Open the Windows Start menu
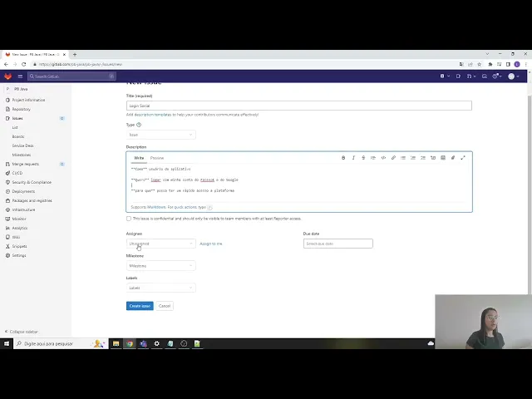This screenshot has width=532, height=399. pyautogui.click(x=7, y=343)
